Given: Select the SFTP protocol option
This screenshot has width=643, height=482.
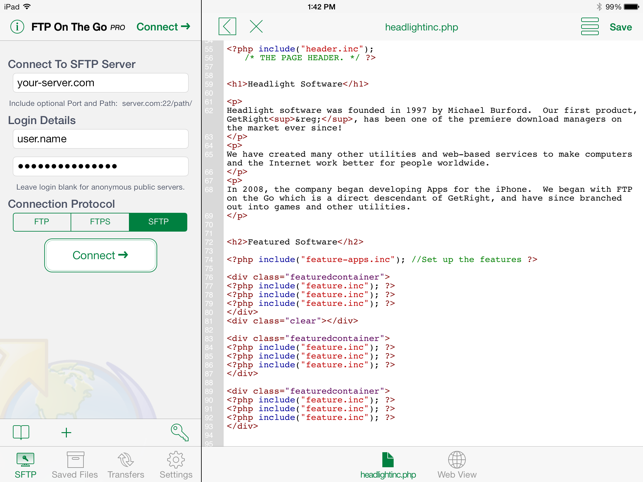Looking at the screenshot, I should [x=158, y=222].
